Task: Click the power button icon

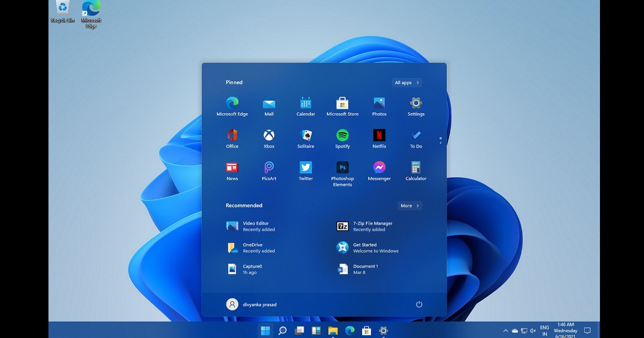Action: click(x=419, y=304)
